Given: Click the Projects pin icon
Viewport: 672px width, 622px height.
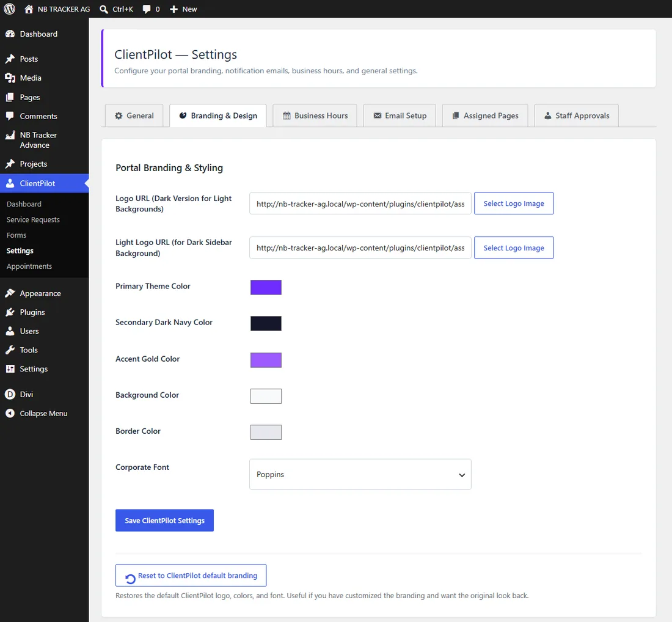Looking at the screenshot, I should coord(10,164).
